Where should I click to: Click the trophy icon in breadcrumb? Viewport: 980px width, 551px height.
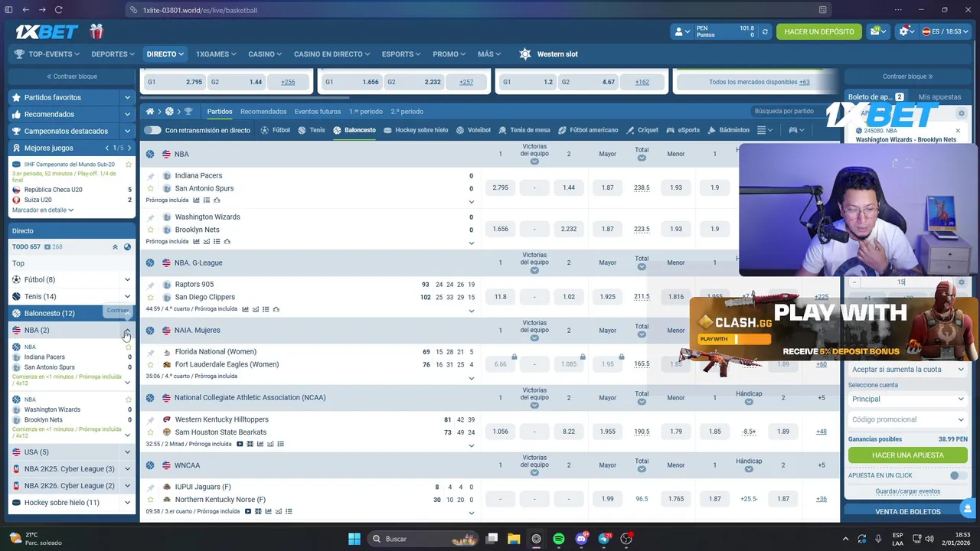[x=188, y=111]
